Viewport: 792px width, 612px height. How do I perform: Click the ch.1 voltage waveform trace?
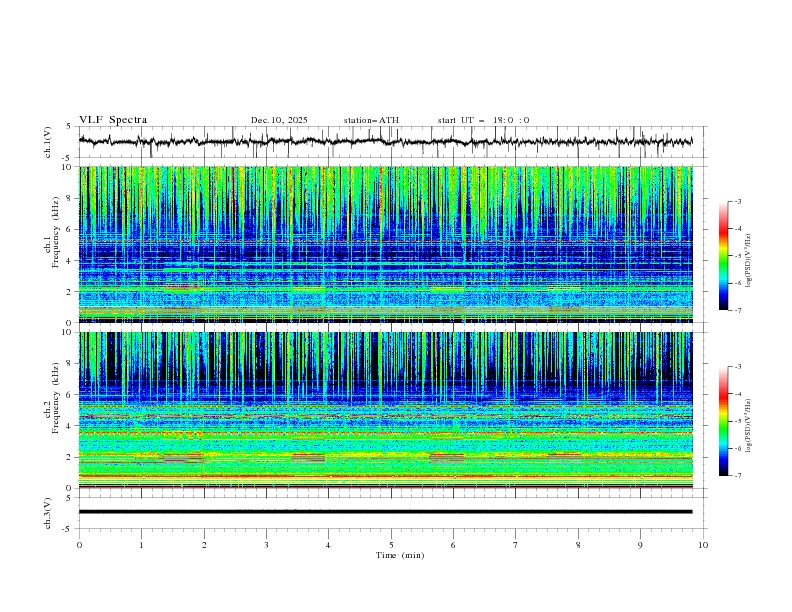click(x=385, y=142)
